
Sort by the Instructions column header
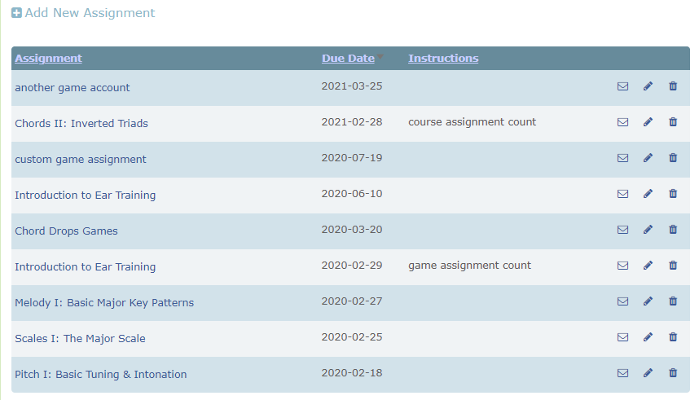443,58
